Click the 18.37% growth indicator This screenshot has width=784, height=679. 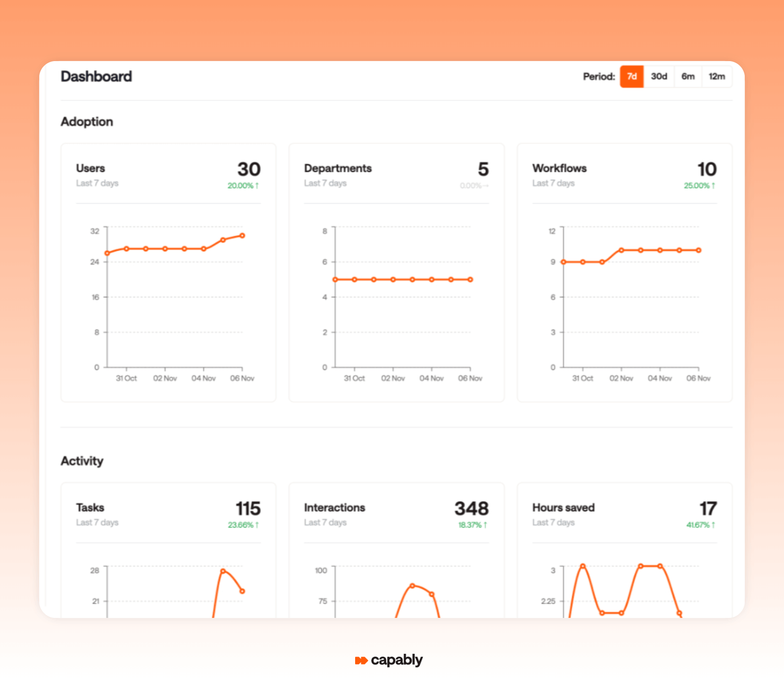[473, 525]
